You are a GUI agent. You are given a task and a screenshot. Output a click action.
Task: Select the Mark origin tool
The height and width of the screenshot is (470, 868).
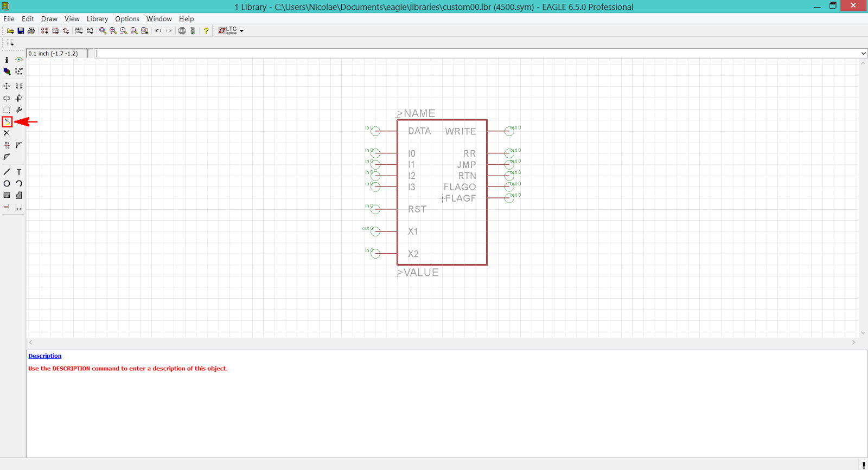[x=19, y=71]
